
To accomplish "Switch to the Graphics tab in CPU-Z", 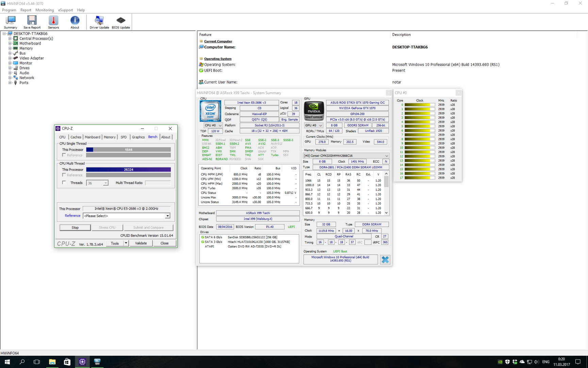I will pyautogui.click(x=138, y=137).
